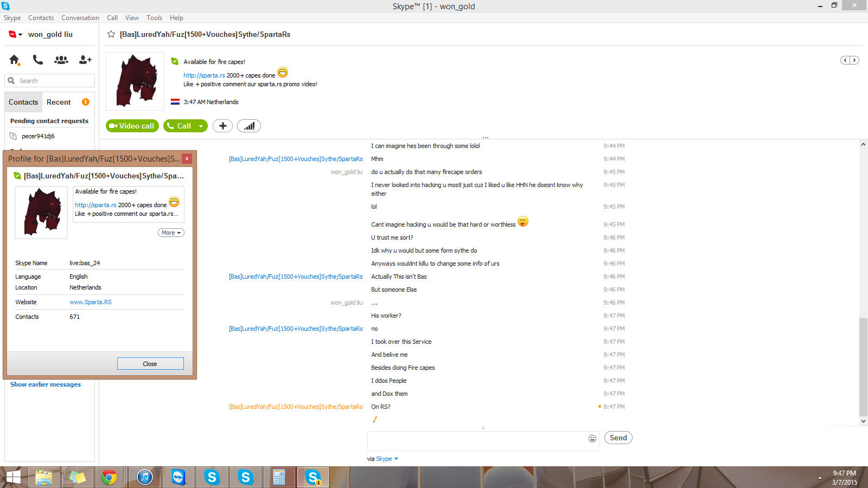Launch Google Chrome from the taskbar
The width and height of the screenshot is (868, 488).
(109, 477)
